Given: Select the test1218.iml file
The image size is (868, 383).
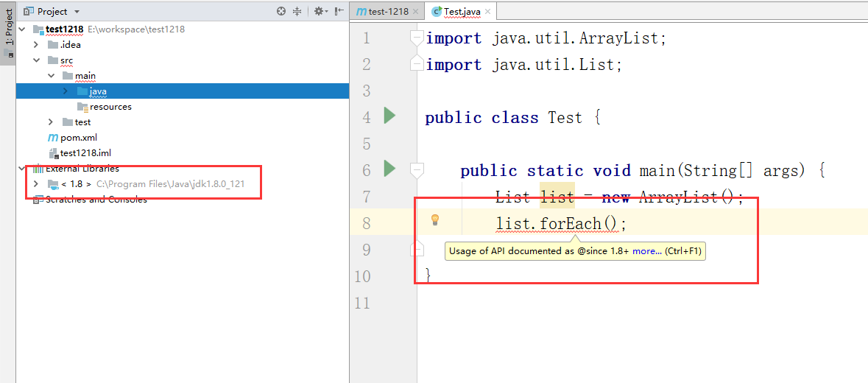Looking at the screenshot, I should point(86,153).
